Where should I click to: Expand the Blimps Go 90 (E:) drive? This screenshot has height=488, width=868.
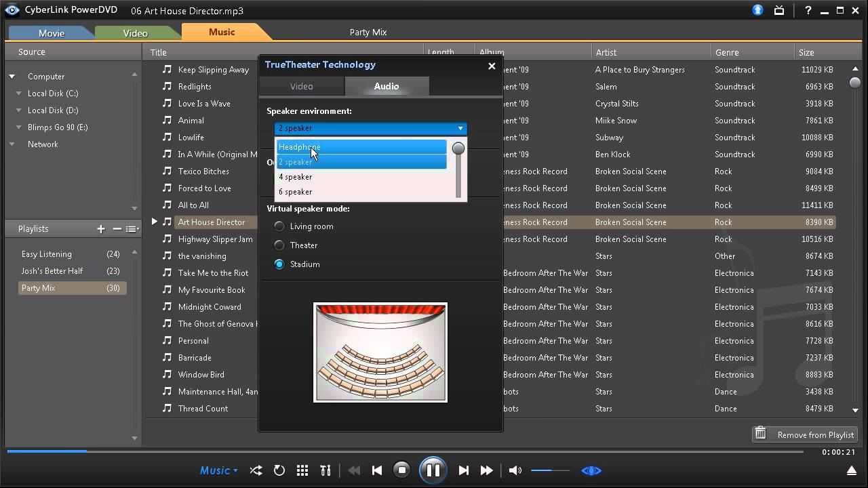point(18,127)
